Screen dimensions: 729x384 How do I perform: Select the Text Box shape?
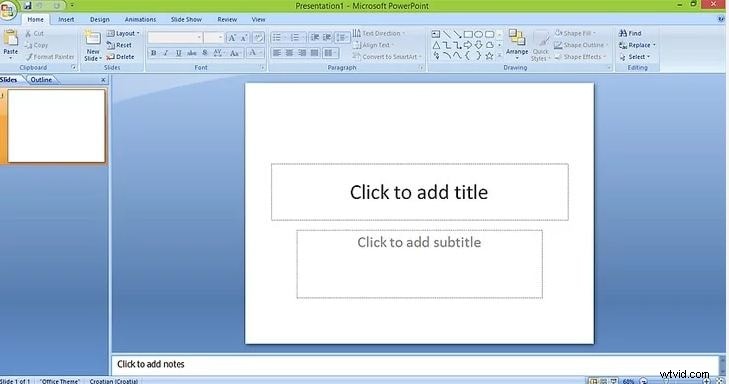click(436, 34)
